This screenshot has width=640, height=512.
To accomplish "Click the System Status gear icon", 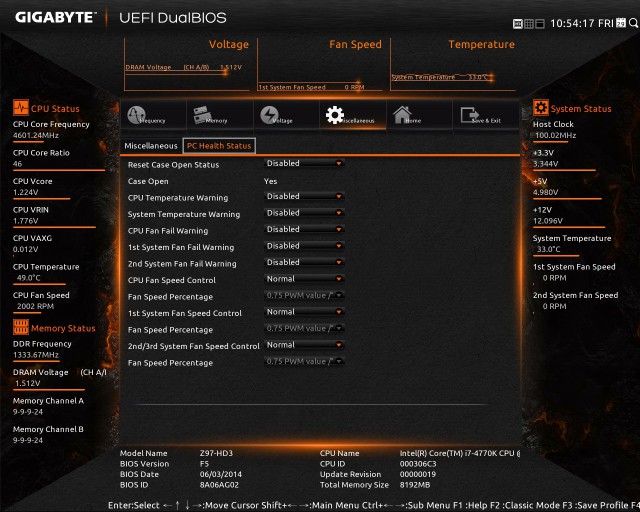I will pyautogui.click(x=541, y=108).
